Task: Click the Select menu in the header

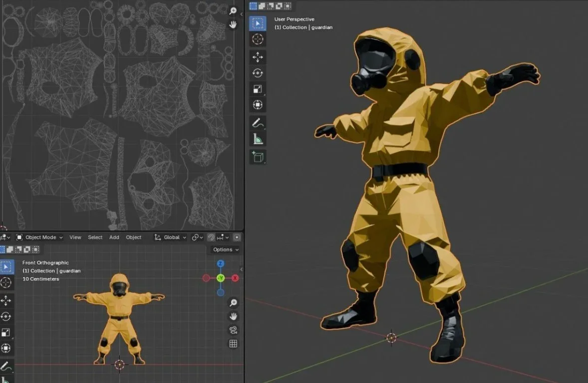Action: pyautogui.click(x=95, y=238)
